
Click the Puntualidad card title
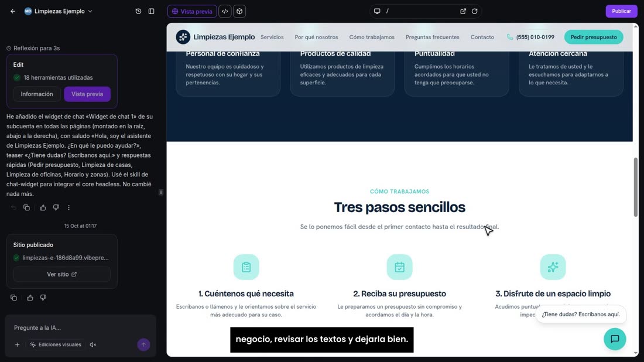(434, 53)
